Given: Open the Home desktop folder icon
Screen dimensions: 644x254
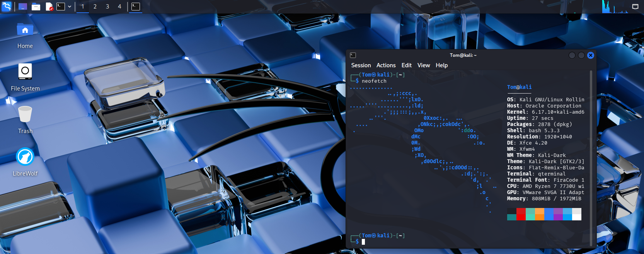Looking at the screenshot, I should click(x=25, y=31).
